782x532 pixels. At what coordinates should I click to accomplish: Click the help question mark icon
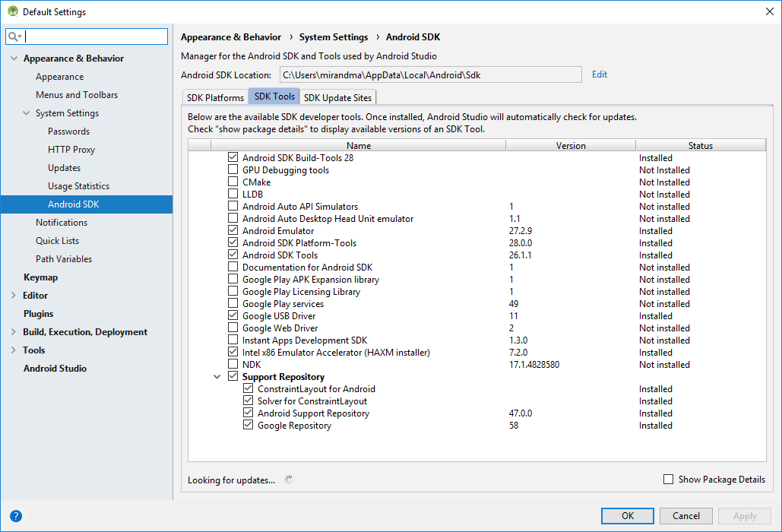point(16,516)
